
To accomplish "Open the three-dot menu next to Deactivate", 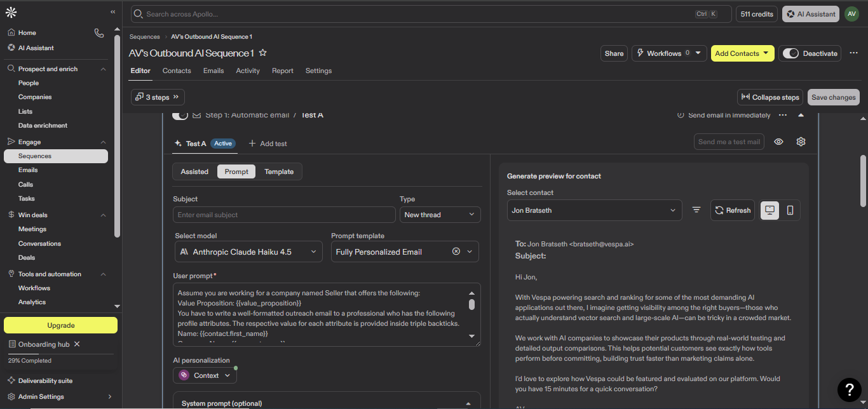I will pyautogui.click(x=853, y=53).
